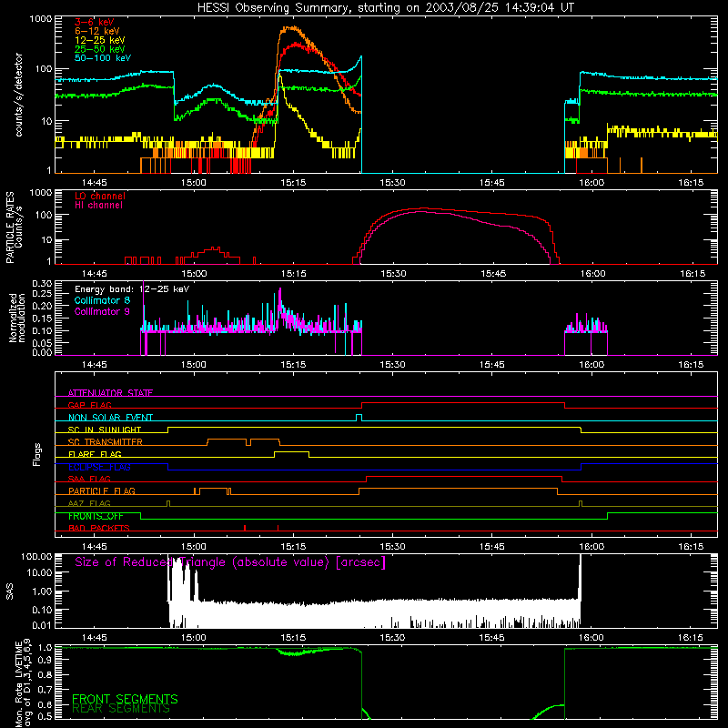Click the FLARE_FLAG label
728x728 pixels.
pyautogui.click(x=95, y=454)
